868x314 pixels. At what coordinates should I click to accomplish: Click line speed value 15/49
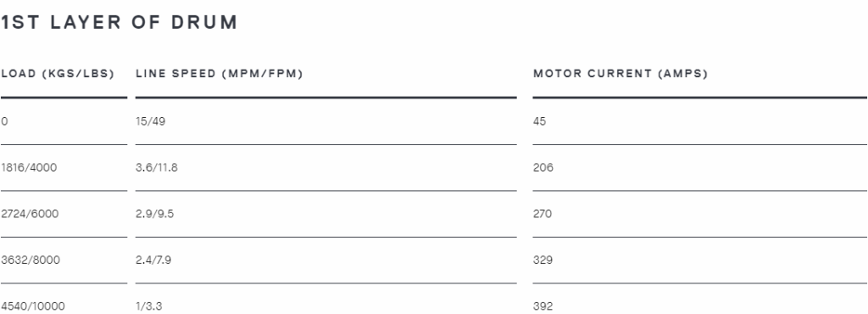[x=151, y=121]
